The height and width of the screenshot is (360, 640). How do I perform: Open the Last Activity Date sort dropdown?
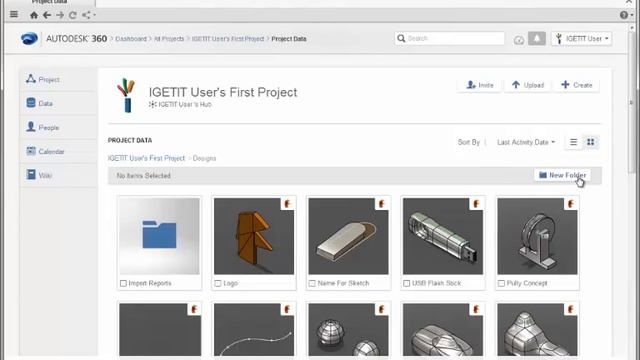(526, 142)
